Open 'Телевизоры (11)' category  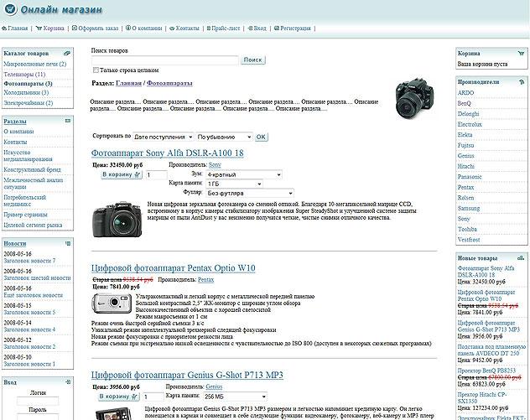point(24,75)
